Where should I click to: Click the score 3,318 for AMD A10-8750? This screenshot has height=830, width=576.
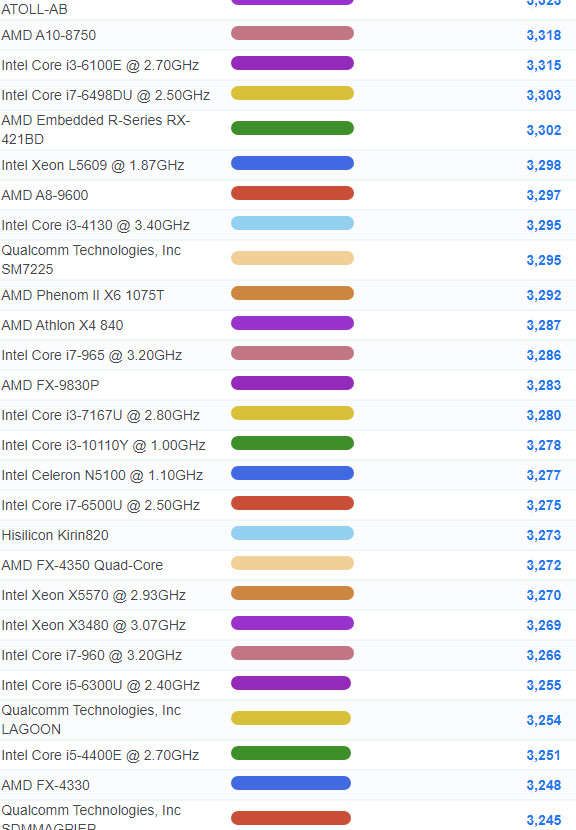544,35
